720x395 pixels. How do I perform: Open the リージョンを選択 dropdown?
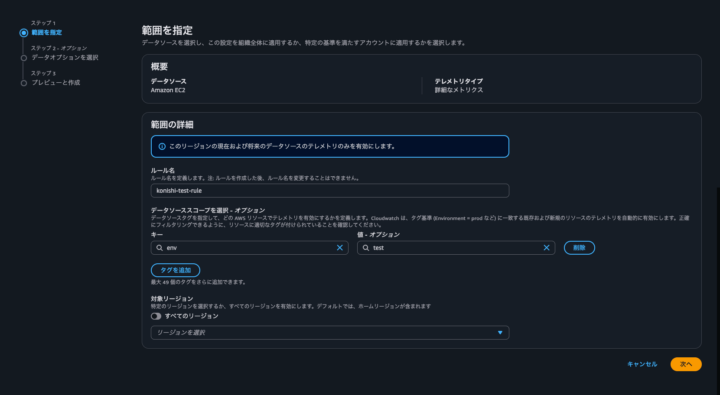(330, 333)
